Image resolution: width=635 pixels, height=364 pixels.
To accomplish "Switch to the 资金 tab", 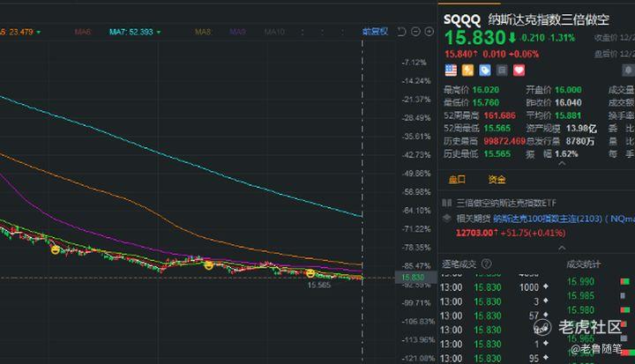I will (x=497, y=180).
